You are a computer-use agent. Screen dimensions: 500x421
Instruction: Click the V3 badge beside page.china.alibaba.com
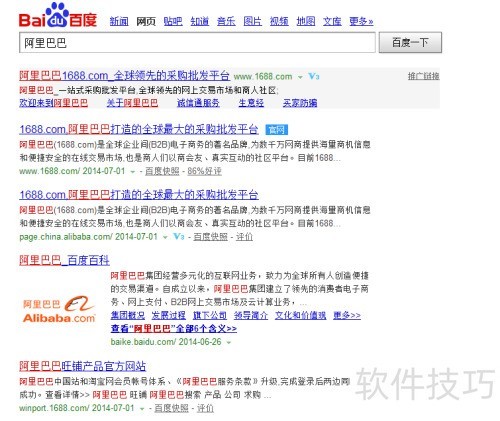179,237
